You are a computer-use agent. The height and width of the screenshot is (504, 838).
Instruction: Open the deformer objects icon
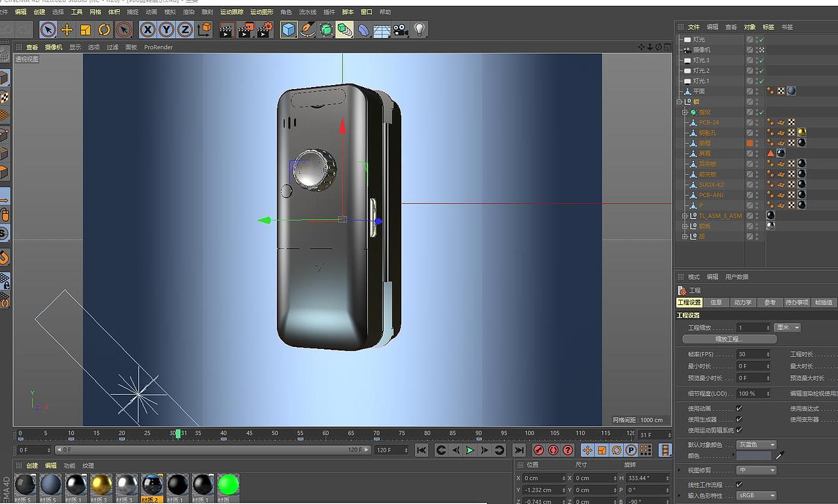pos(364,29)
